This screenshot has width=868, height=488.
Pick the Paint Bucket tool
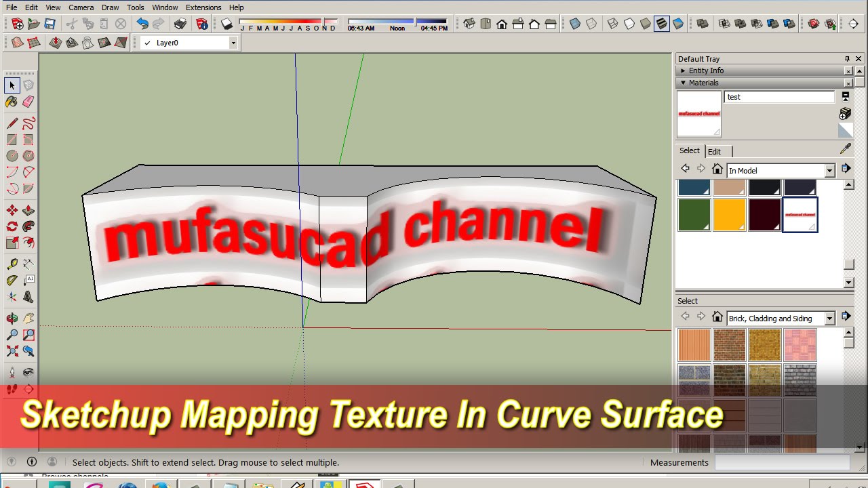12,102
